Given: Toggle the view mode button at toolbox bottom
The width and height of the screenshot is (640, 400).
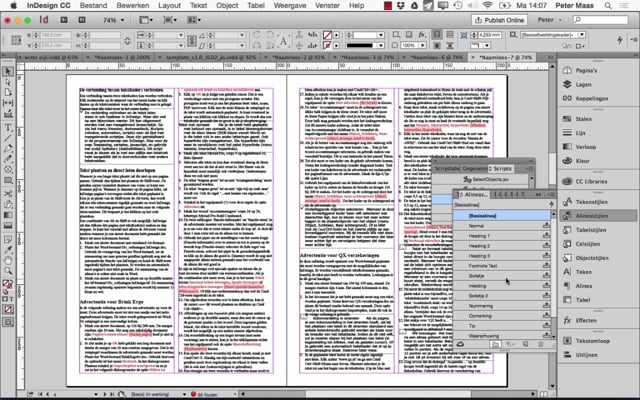Looking at the screenshot, I should (x=8, y=322).
